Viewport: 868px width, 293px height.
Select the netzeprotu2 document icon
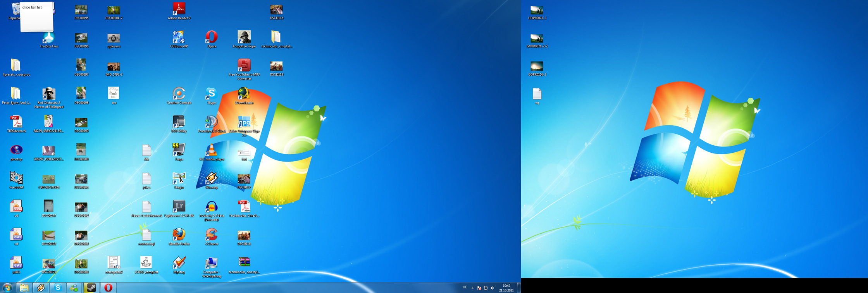114,265
